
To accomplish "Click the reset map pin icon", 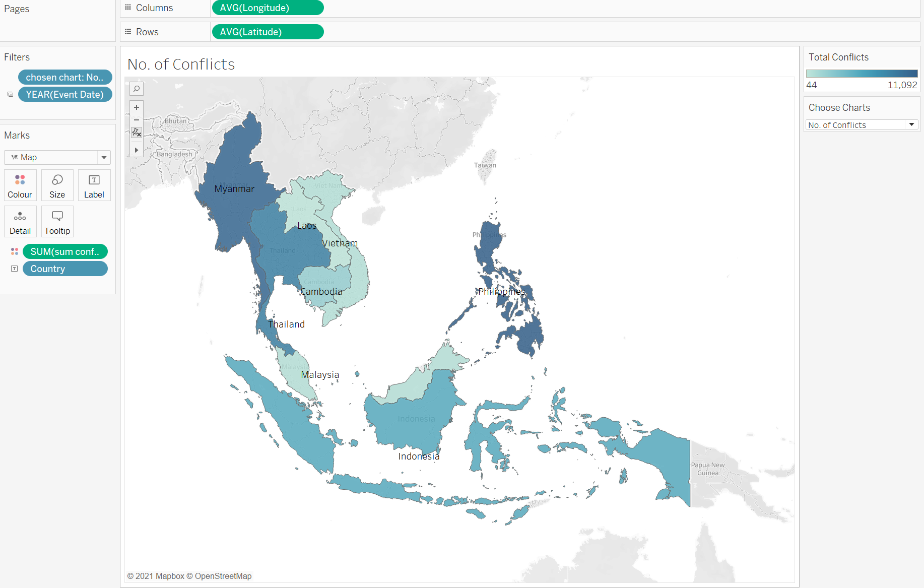I will coord(137,133).
